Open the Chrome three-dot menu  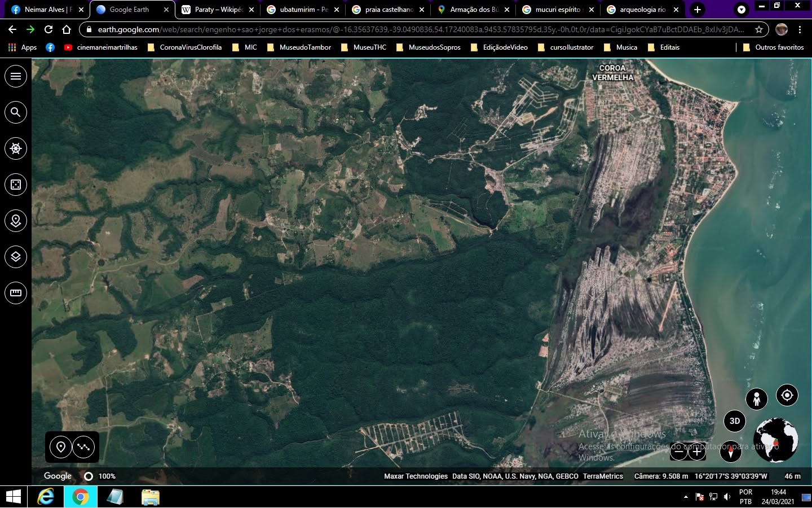800,29
